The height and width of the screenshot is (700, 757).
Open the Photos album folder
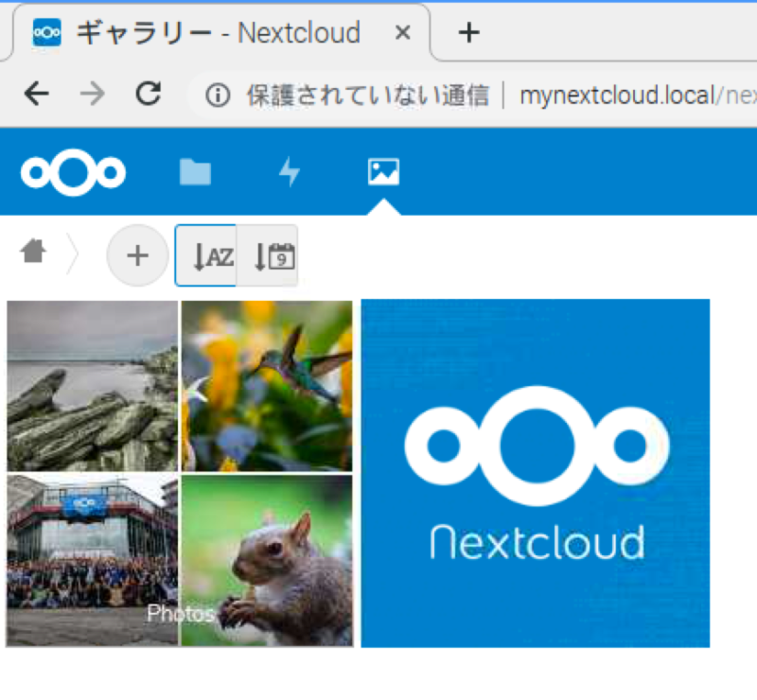point(180,473)
